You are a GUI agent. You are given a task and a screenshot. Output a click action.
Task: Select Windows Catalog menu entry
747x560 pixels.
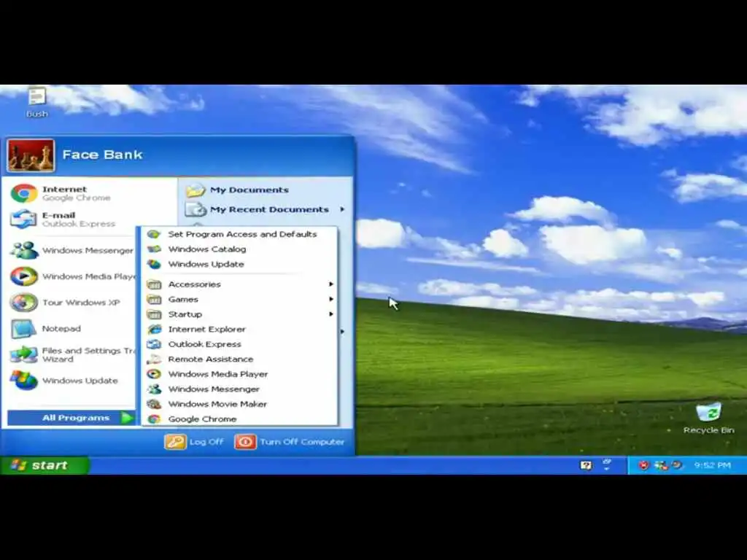coord(240,249)
